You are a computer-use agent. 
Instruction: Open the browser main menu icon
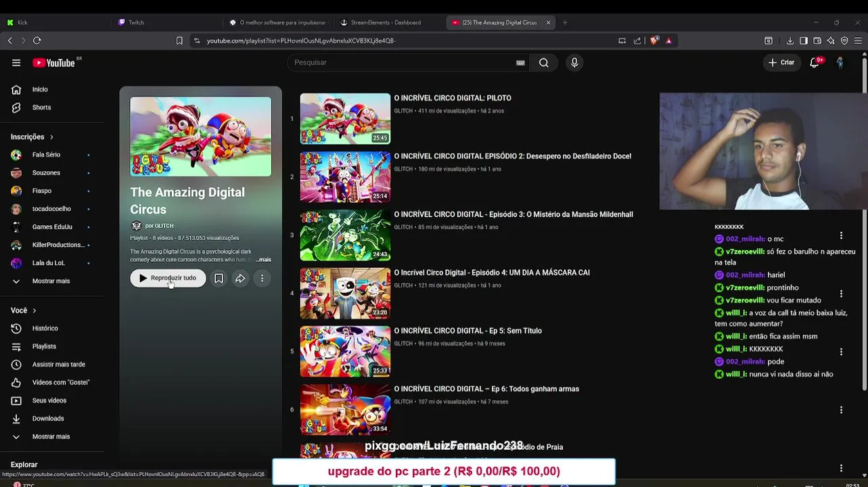click(858, 41)
